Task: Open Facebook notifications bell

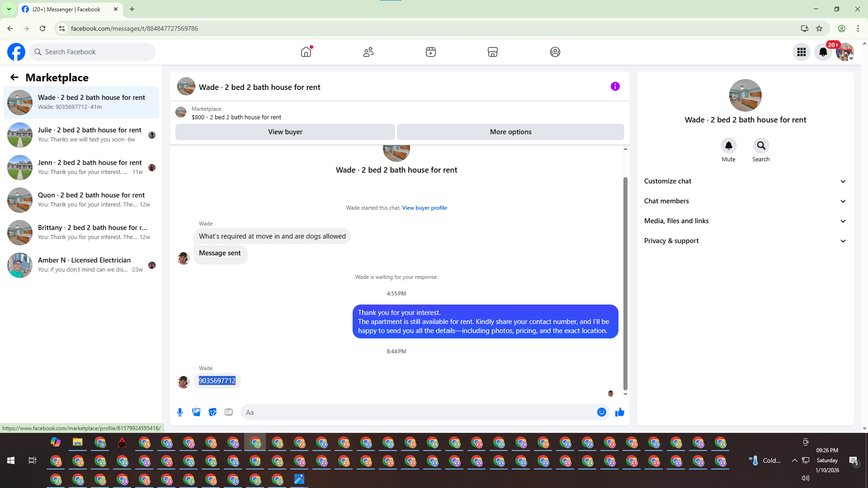Action: [823, 52]
